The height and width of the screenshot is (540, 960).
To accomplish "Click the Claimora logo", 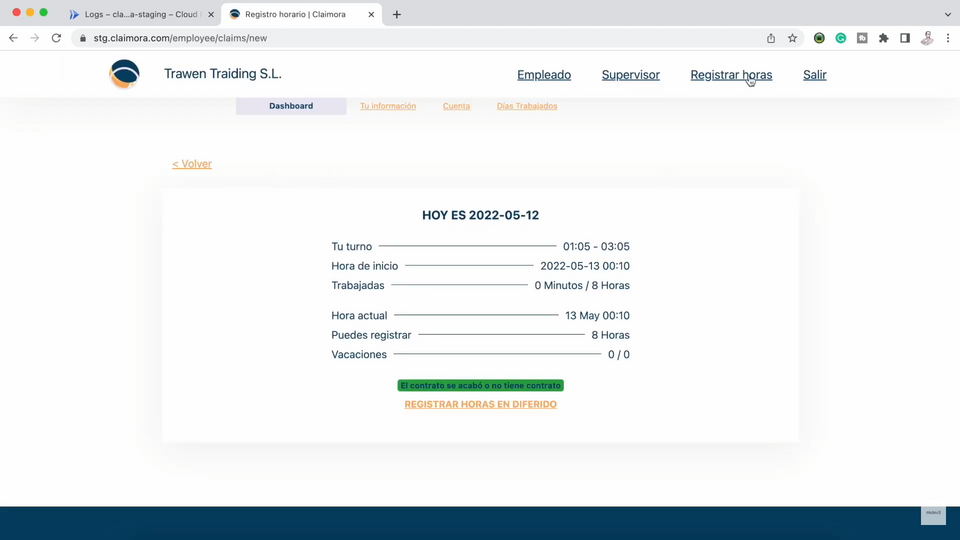I will [x=124, y=74].
